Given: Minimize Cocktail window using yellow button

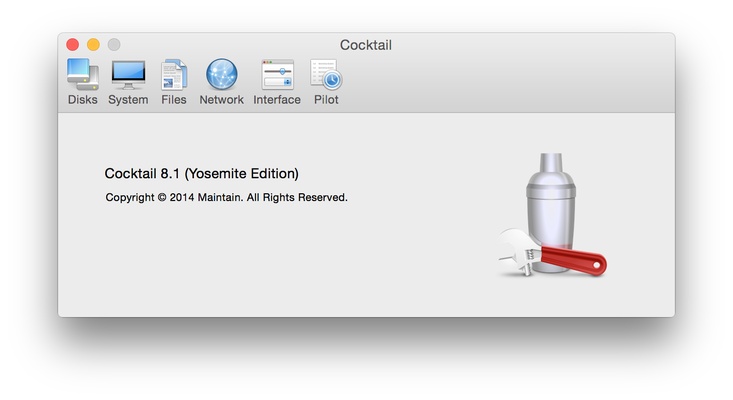Looking at the screenshot, I should pos(93,44).
